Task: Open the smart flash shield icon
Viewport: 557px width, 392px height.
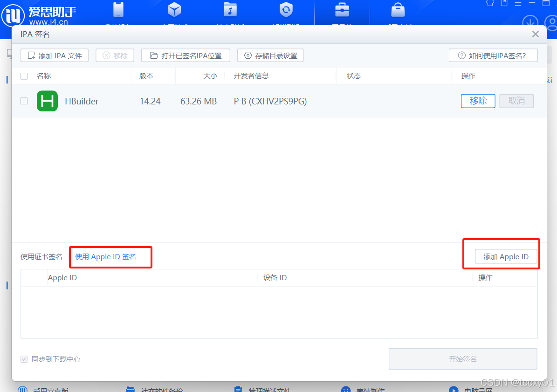Action: point(286,10)
